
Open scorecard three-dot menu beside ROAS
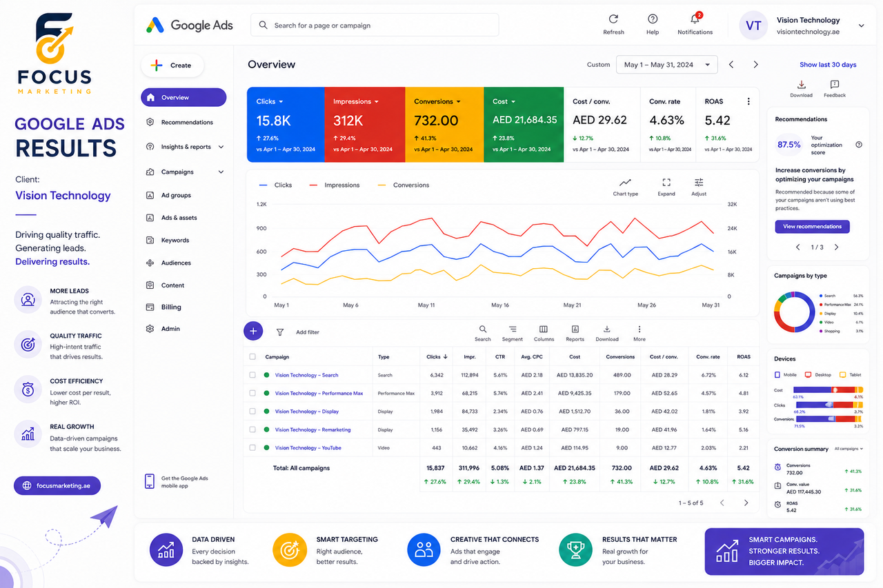[748, 101]
